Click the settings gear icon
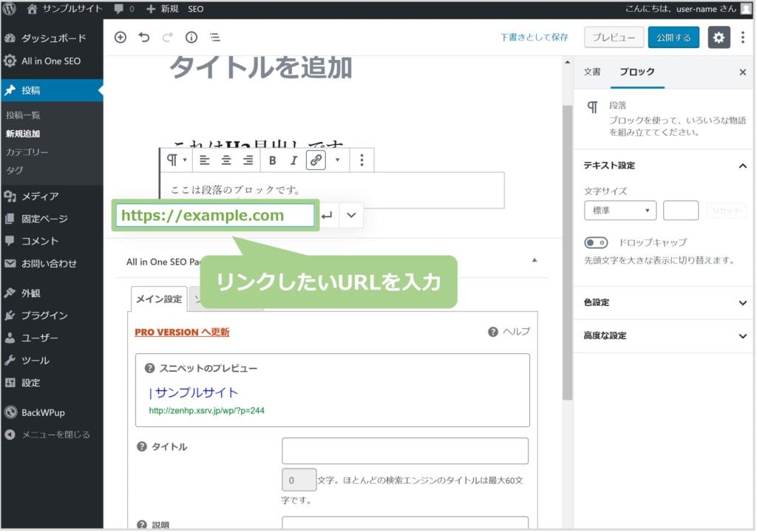757x532 pixels. 719,38
